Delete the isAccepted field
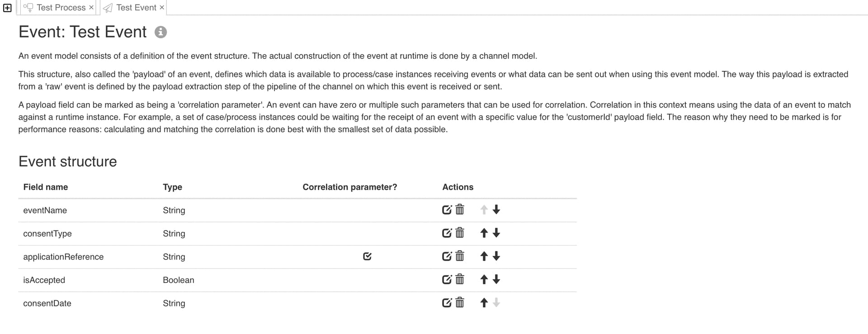The image size is (868, 334). (x=460, y=279)
